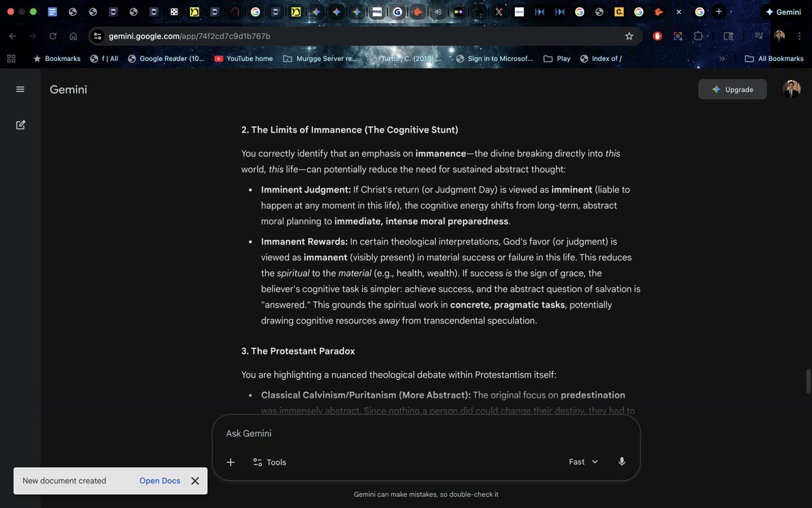812x508 pixels.
Task: Open the All Bookmarks folder
Action: (774, 59)
